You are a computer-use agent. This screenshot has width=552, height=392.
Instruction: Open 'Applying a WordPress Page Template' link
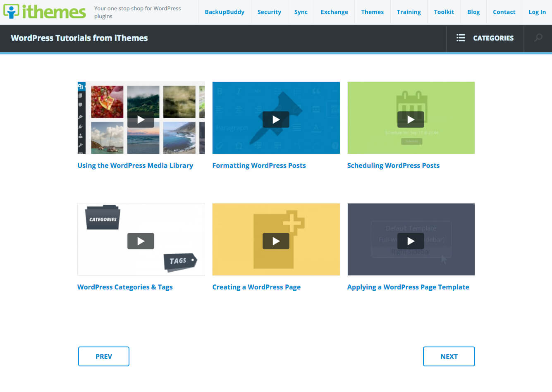[408, 287]
